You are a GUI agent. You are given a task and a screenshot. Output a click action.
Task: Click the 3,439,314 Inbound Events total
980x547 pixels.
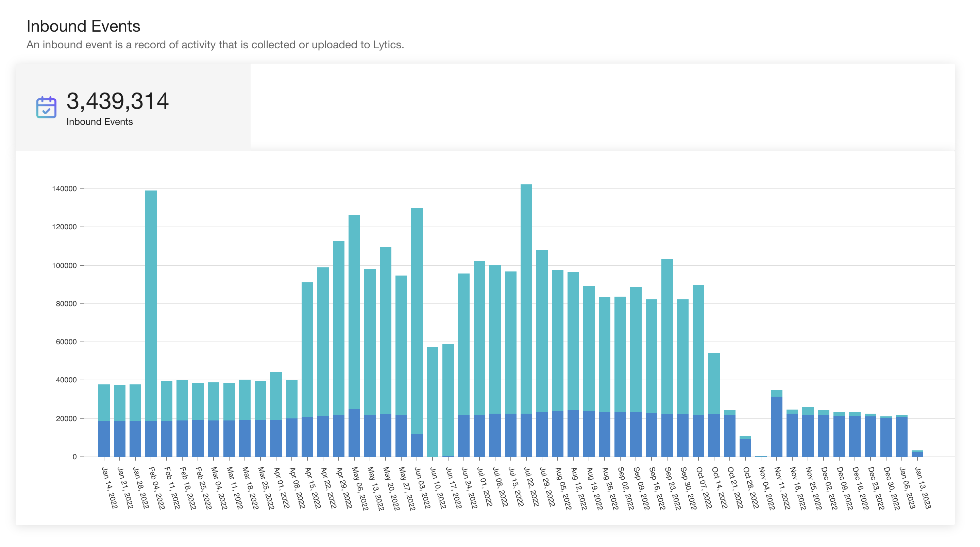(x=118, y=101)
